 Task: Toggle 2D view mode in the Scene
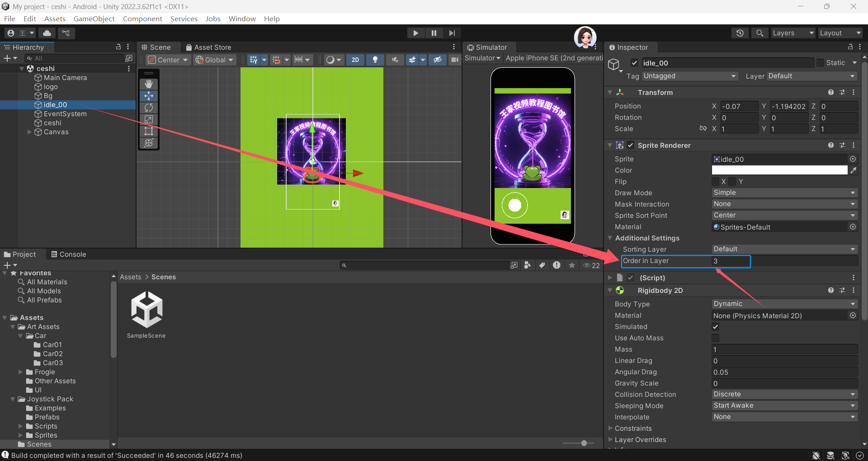click(355, 60)
